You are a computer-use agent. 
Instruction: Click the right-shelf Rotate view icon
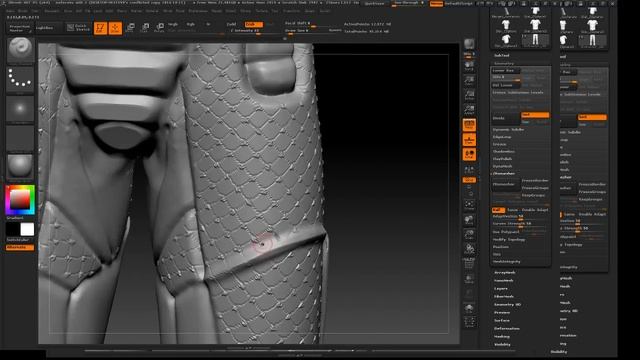click(469, 249)
